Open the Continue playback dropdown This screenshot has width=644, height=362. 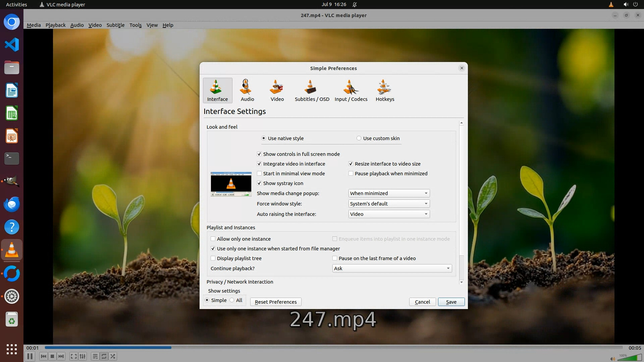coord(392,268)
